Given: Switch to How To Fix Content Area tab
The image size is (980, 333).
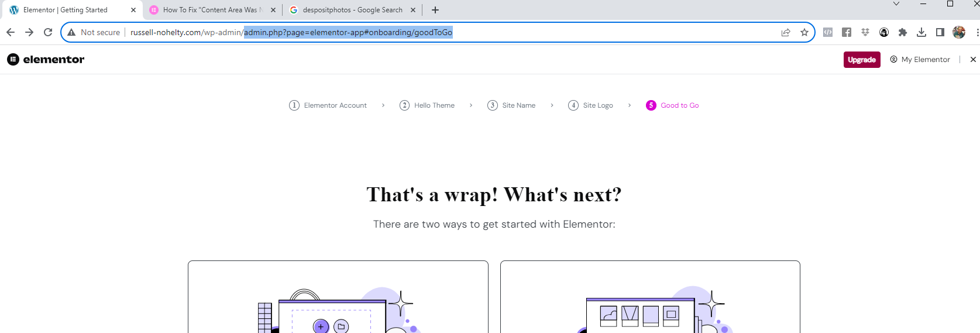Looking at the screenshot, I should click(x=212, y=10).
